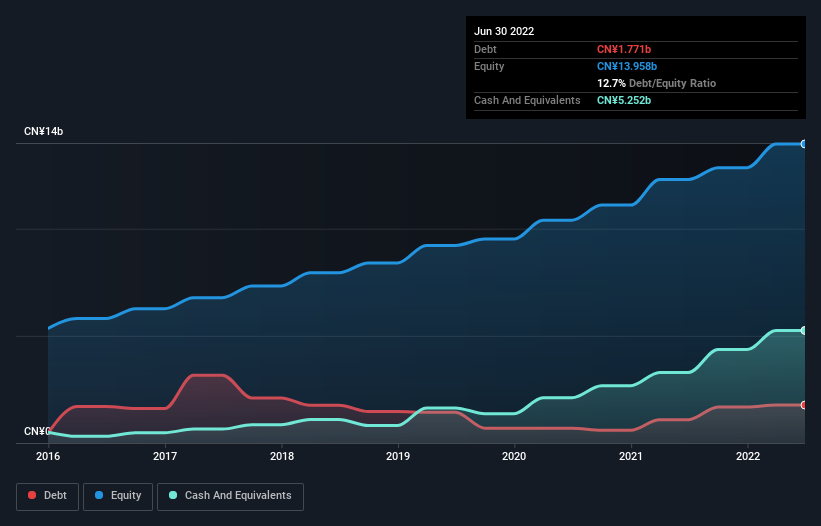821x526 pixels.
Task: Click the blue Equity legend dot
Action: point(99,495)
